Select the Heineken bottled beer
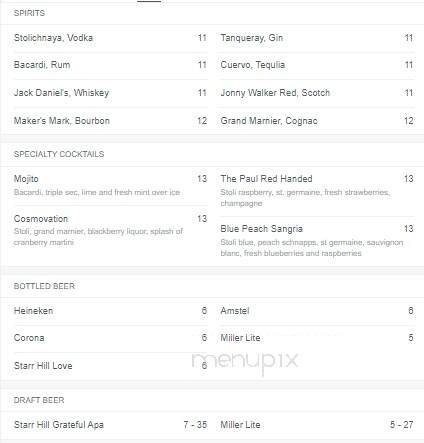 [110, 311]
